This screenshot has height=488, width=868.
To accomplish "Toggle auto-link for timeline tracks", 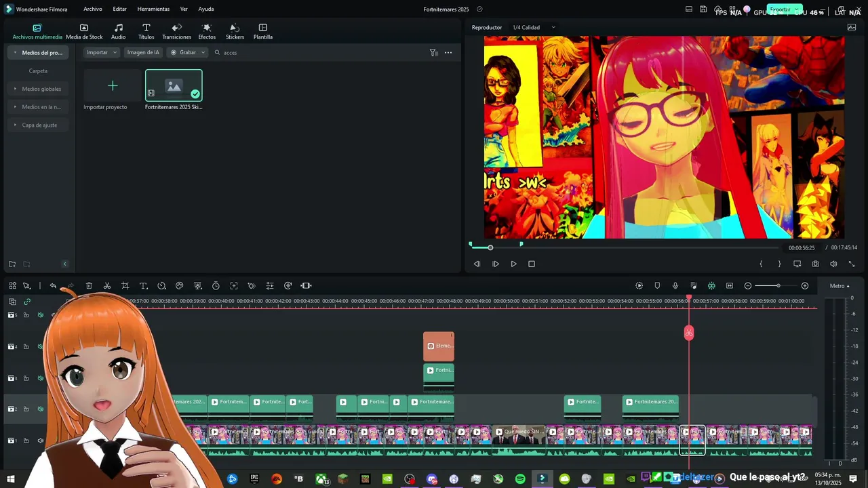I will pyautogui.click(x=27, y=302).
